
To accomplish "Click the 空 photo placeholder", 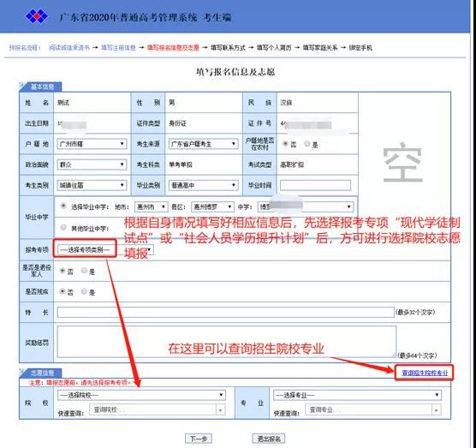I will 402,162.
